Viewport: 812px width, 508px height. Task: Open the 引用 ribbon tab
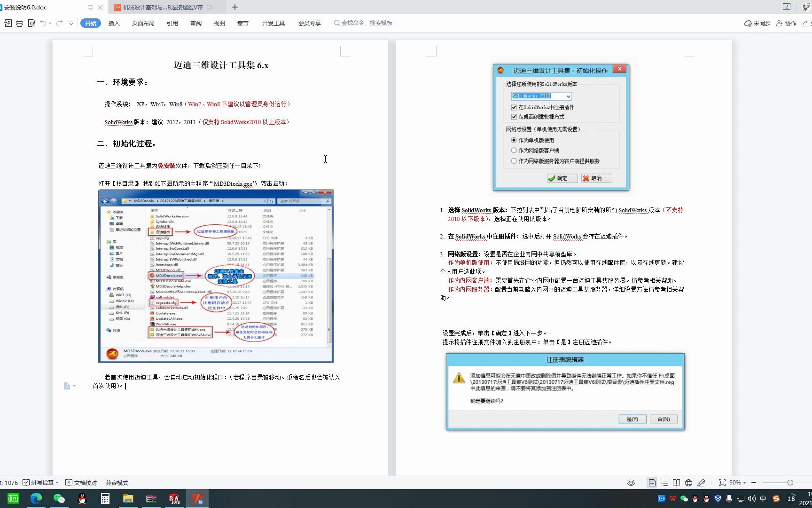pyautogui.click(x=172, y=23)
